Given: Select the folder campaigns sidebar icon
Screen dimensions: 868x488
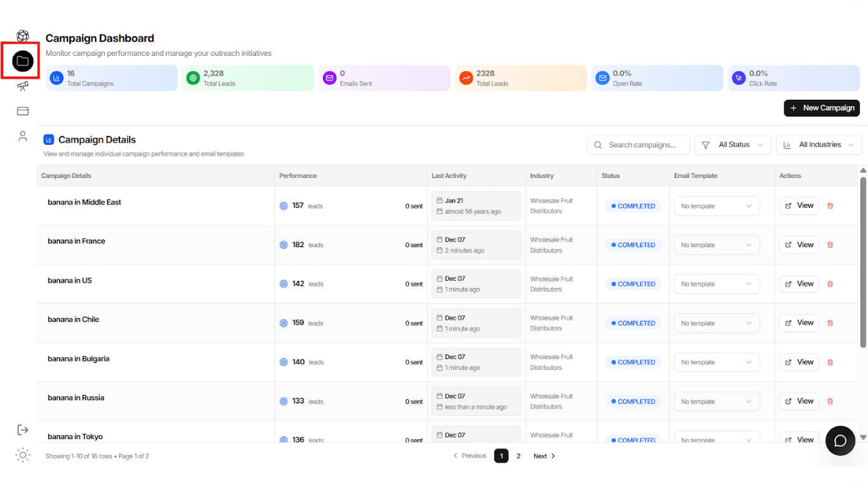Looking at the screenshot, I should coord(23,61).
